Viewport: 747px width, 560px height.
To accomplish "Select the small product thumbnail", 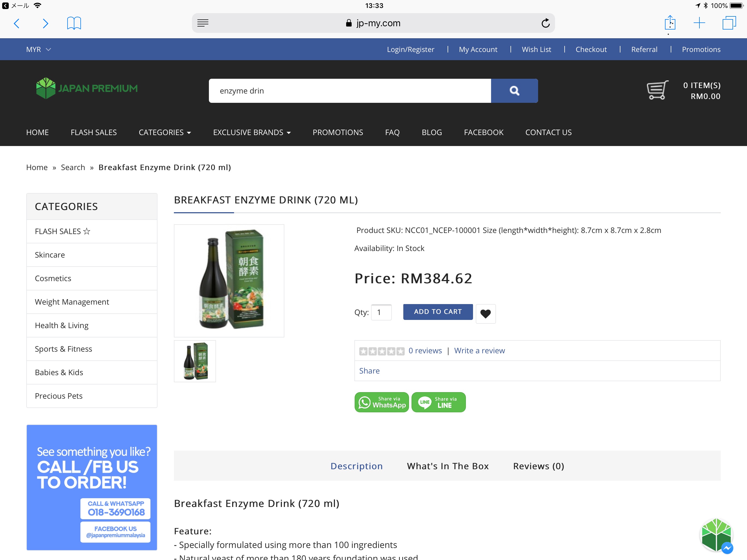I will click(195, 361).
